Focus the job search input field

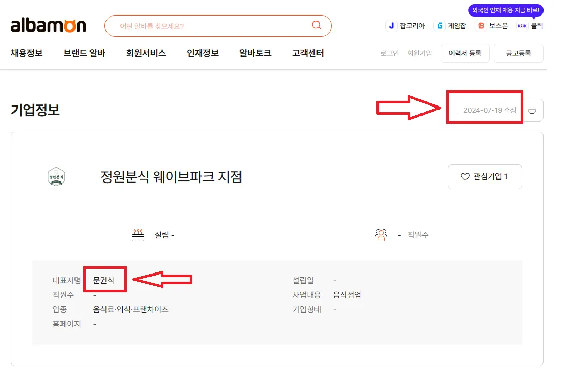point(218,26)
